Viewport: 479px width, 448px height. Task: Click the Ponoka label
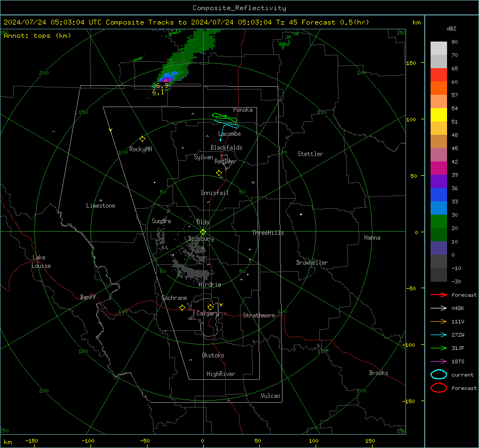pos(243,110)
